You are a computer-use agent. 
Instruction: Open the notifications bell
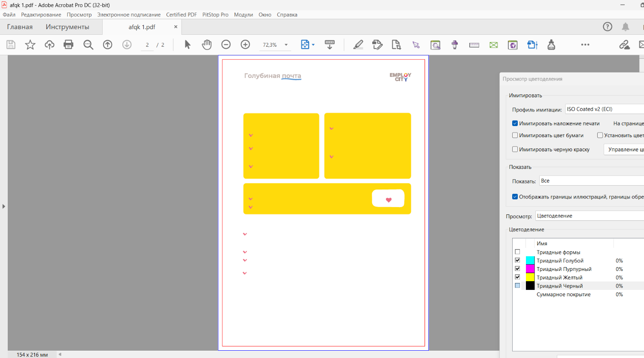[626, 27]
